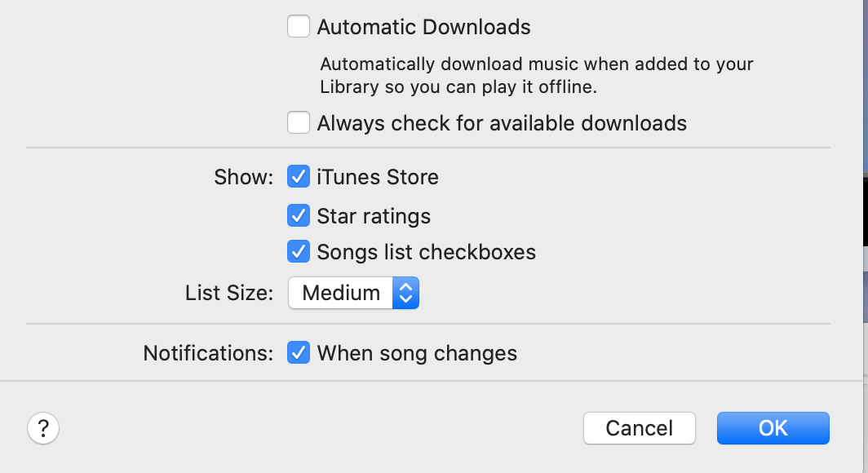Turn off Songs list checkboxes
The width and height of the screenshot is (868, 473).
click(299, 251)
